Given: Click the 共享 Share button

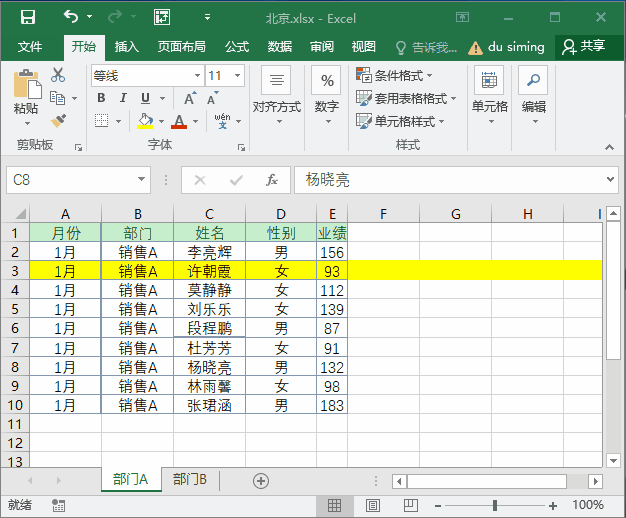Looking at the screenshot, I should [x=584, y=47].
